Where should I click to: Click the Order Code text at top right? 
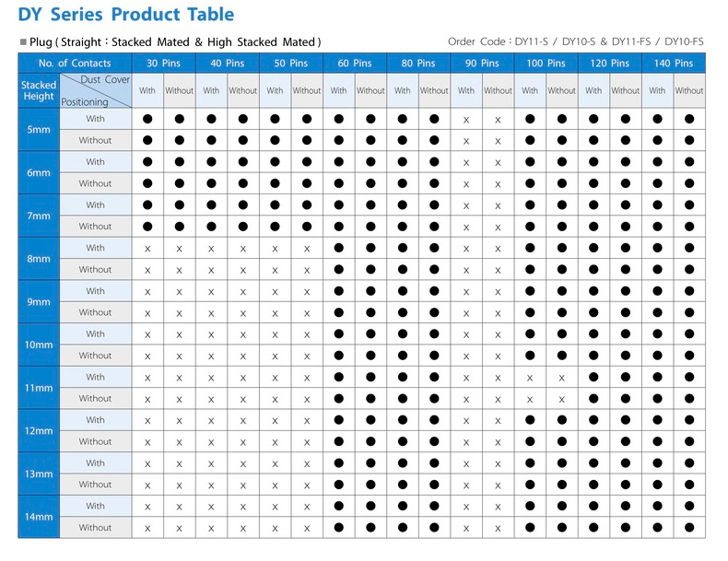[575, 41]
